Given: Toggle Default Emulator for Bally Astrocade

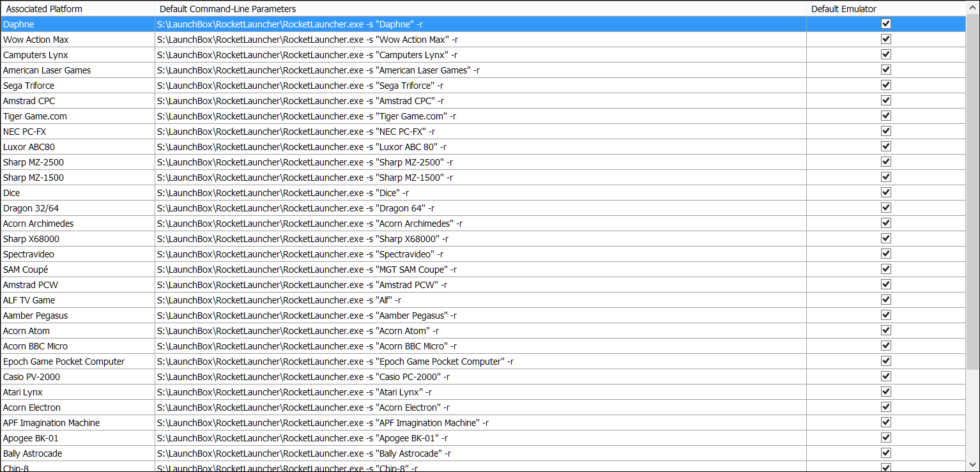Looking at the screenshot, I should click(x=886, y=453).
